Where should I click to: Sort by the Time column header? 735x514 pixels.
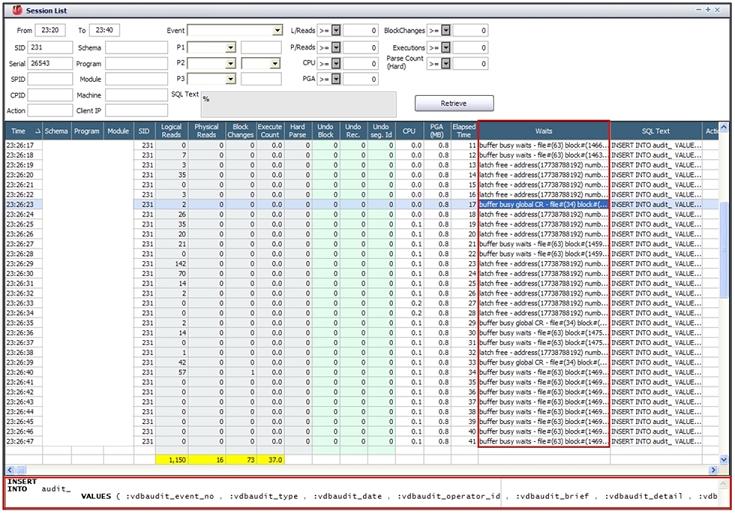[23, 131]
